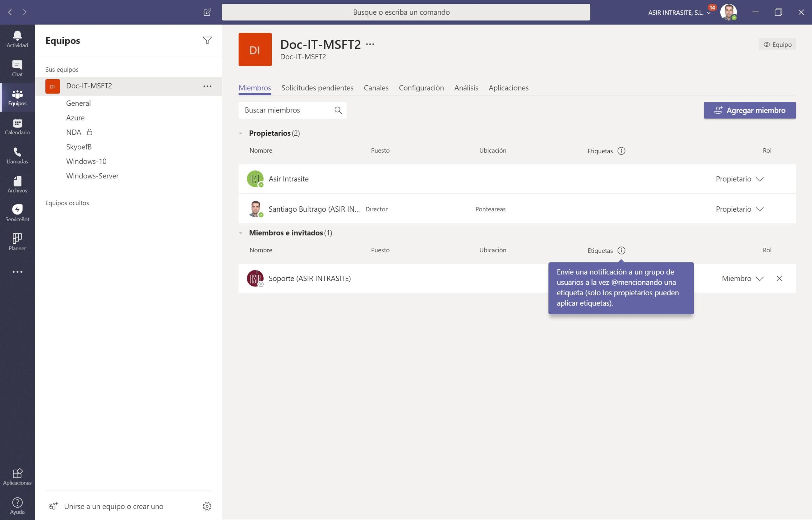Image resolution: width=812 pixels, height=520 pixels.
Task: Click the filter teams funnel icon
Action: [207, 41]
